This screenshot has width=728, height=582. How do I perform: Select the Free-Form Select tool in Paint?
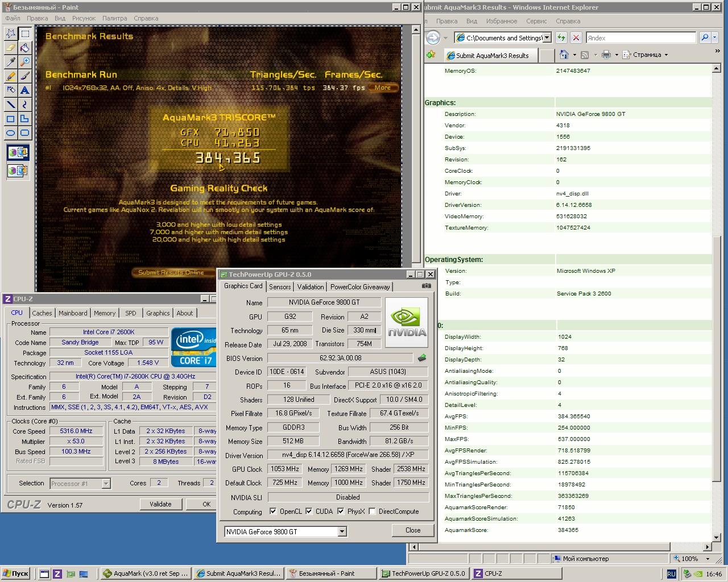click(10, 34)
